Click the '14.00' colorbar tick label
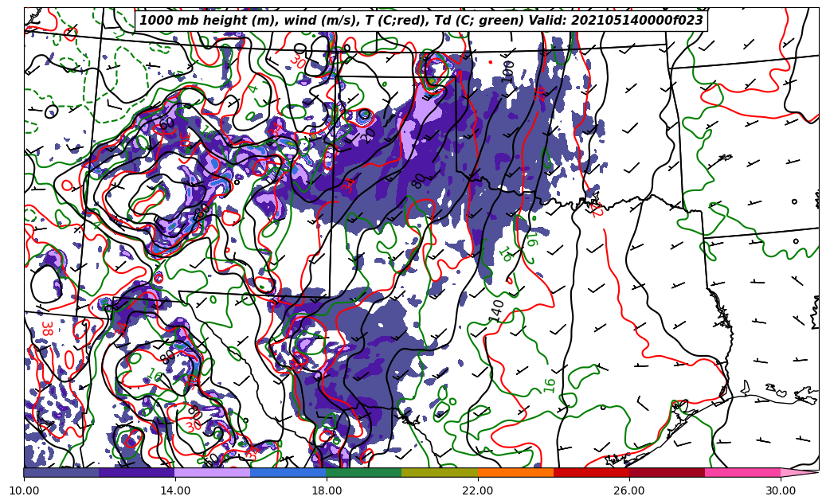The width and height of the screenshot is (826, 504). pos(175,490)
